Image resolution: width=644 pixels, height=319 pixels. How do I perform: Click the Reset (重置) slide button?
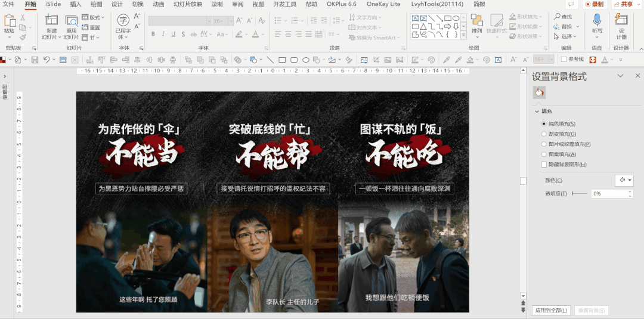(x=91, y=27)
